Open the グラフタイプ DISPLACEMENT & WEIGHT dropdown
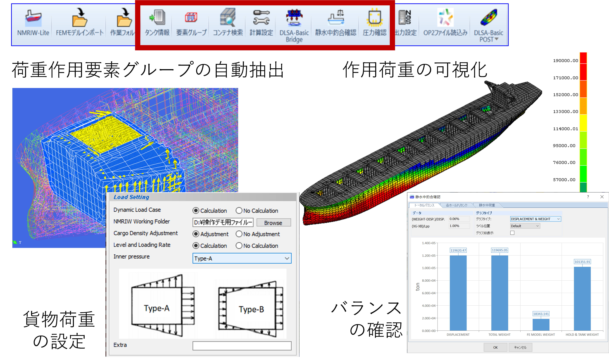Screen dimensions: 609x364 (535, 219)
